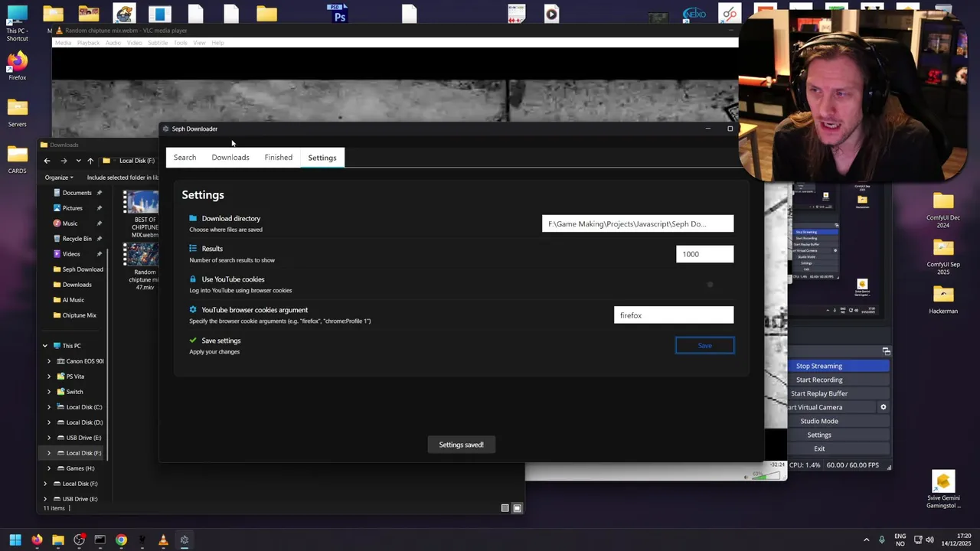
Task: Click the Save settings button
Action: point(704,346)
